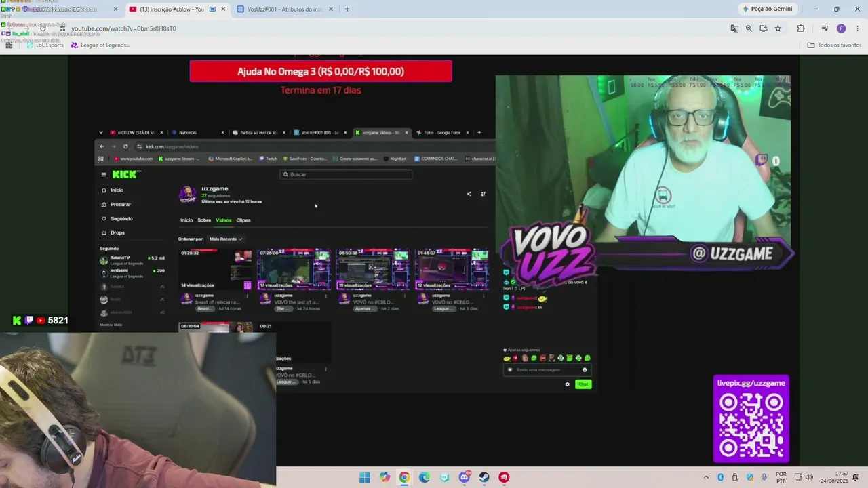868x488 pixels.
Task: Reload the streamed kick.com page
Action: click(125, 146)
